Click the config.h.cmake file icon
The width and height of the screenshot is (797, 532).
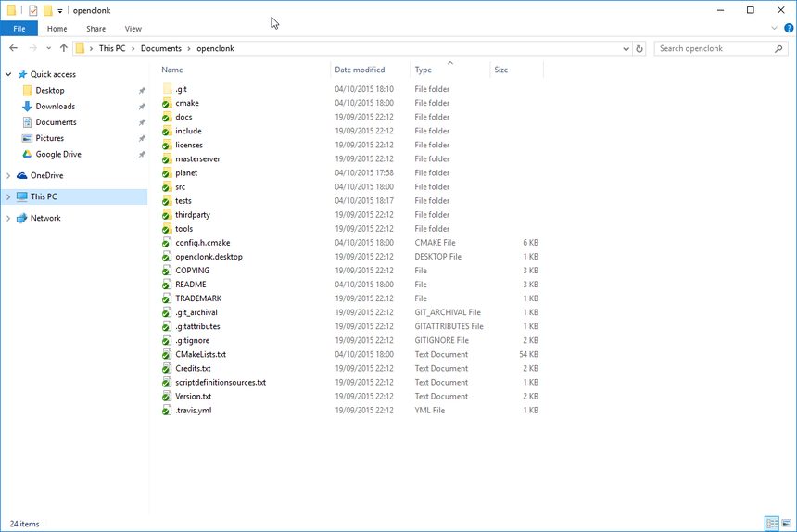(x=166, y=243)
